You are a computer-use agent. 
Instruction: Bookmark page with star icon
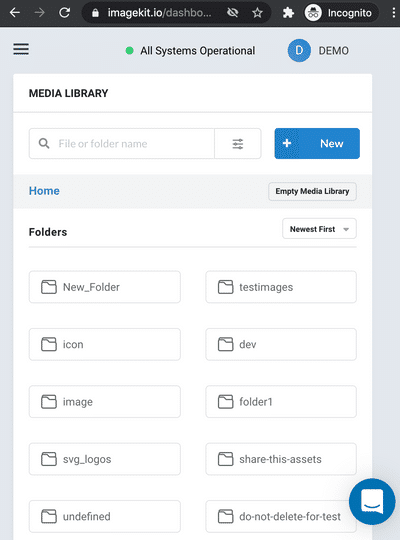(x=257, y=13)
